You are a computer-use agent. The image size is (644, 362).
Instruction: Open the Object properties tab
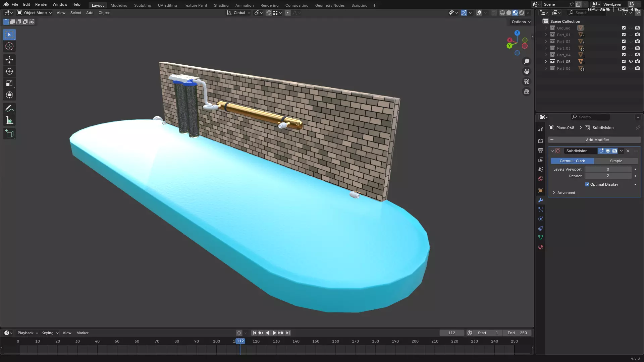541,191
